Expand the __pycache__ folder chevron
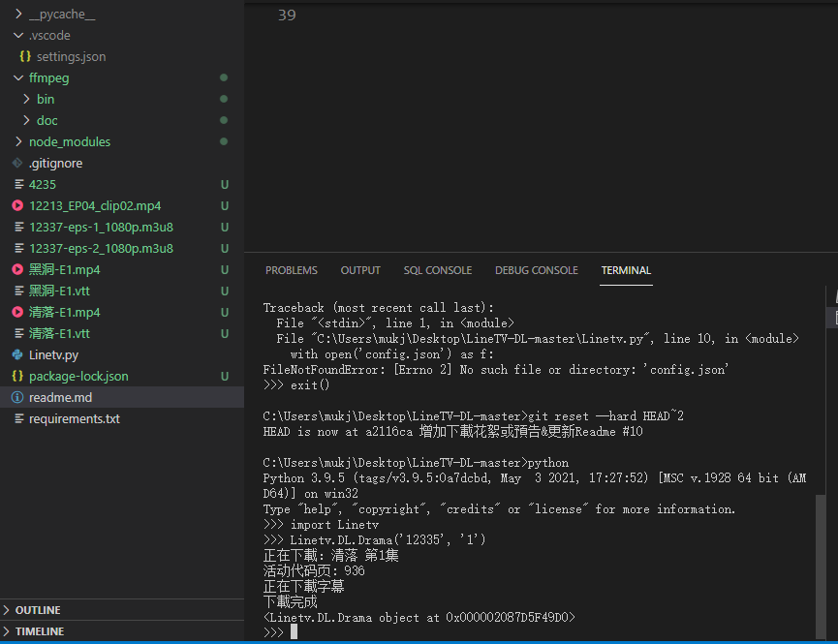 pyautogui.click(x=18, y=14)
